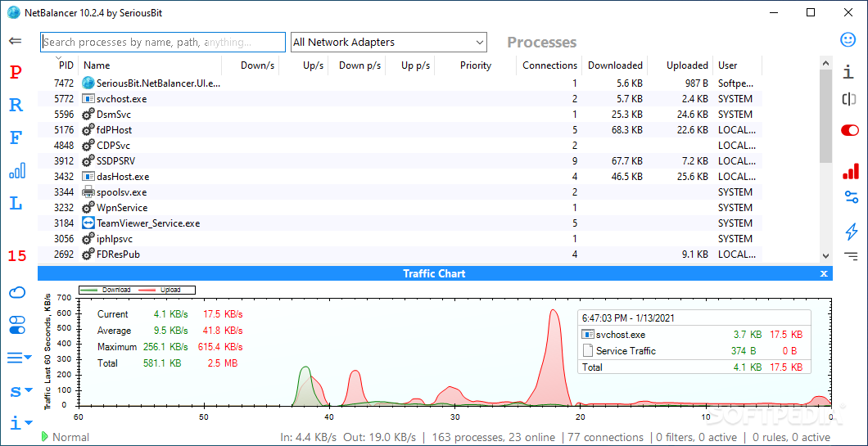
Task: Click the lightning bolt icon
Action: (852, 232)
